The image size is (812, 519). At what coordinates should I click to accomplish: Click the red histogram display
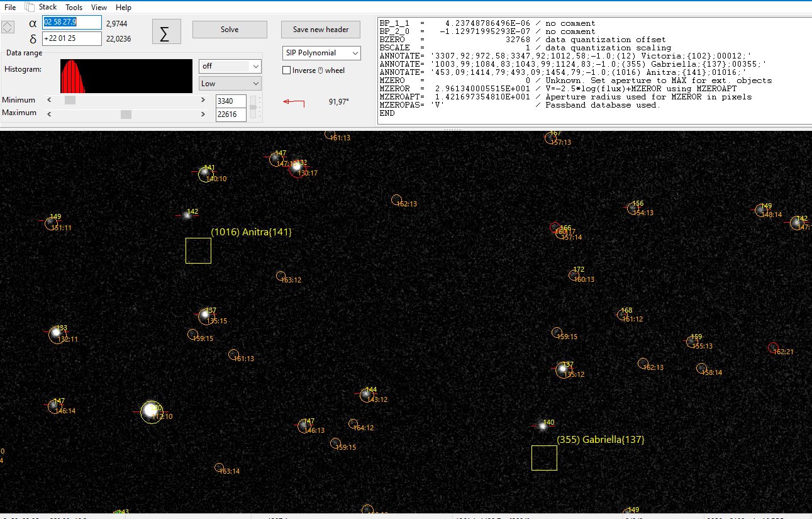(126, 76)
